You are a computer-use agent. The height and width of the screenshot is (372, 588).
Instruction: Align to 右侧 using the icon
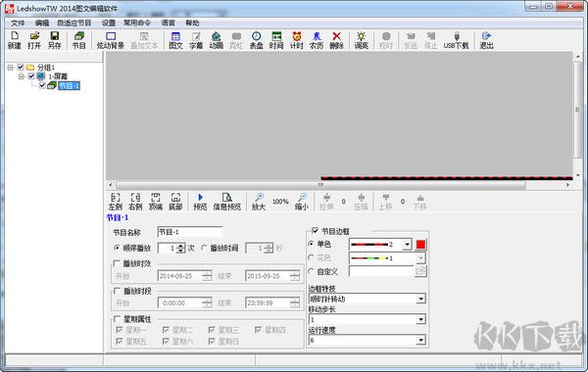[135, 202]
